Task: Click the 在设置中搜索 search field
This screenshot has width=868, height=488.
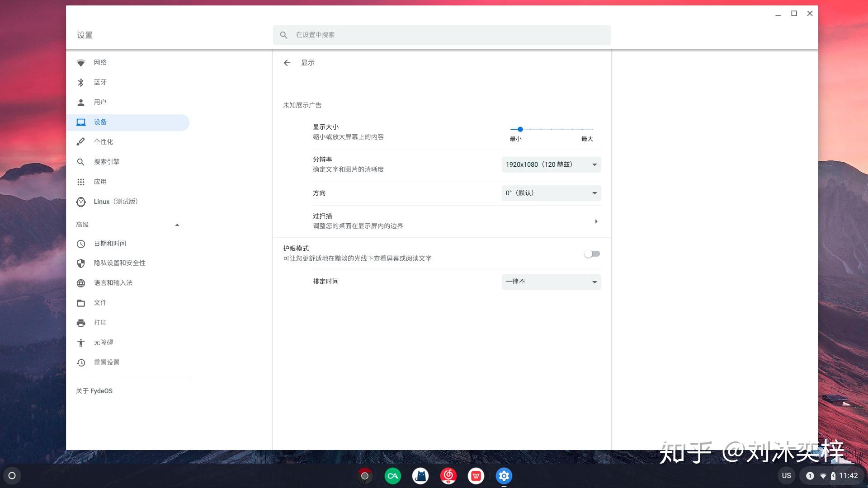Action: pyautogui.click(x=441, y=35)
